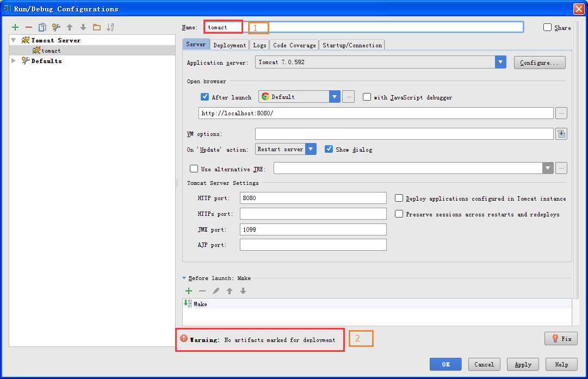This screenshot has width=588, height=379.
Task: Click the empty HTTPs port field
Action: 313,214
